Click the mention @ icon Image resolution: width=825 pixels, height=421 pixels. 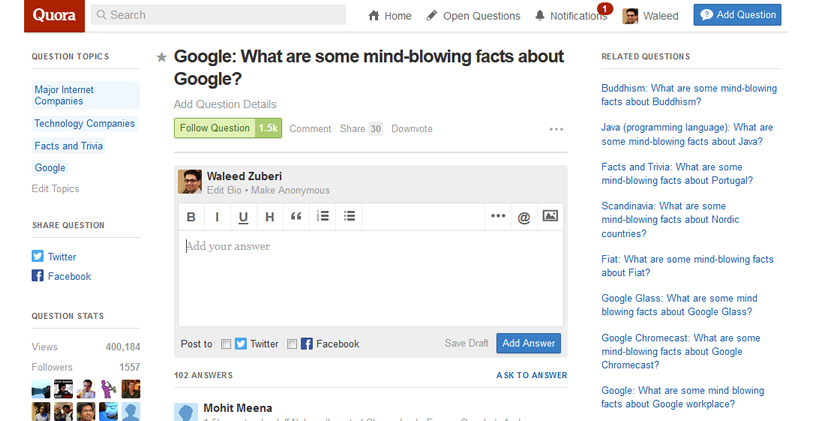pos(523,217)
